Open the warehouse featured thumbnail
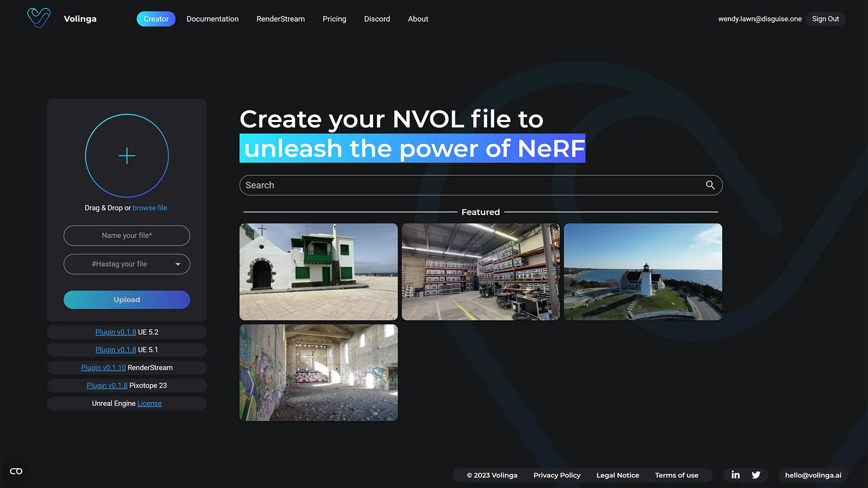This screenshot has width=868, height=488. click(x=481, y=272)
